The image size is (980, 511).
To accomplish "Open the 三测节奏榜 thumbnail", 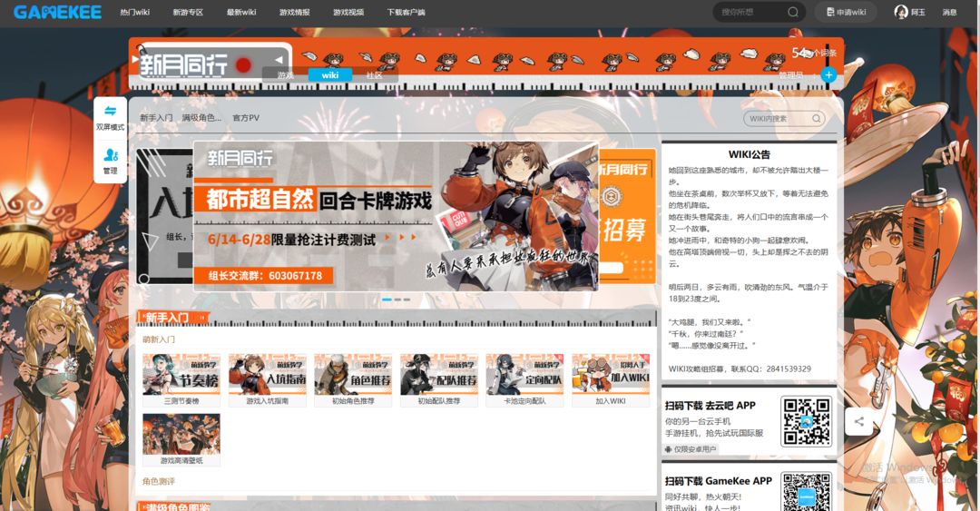I will (181, 379).
